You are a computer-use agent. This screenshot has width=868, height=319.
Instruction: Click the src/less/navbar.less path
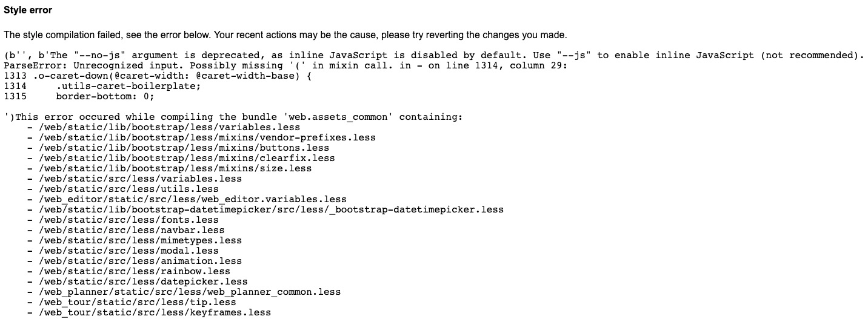pyautogui.click(x=132, y=230)
